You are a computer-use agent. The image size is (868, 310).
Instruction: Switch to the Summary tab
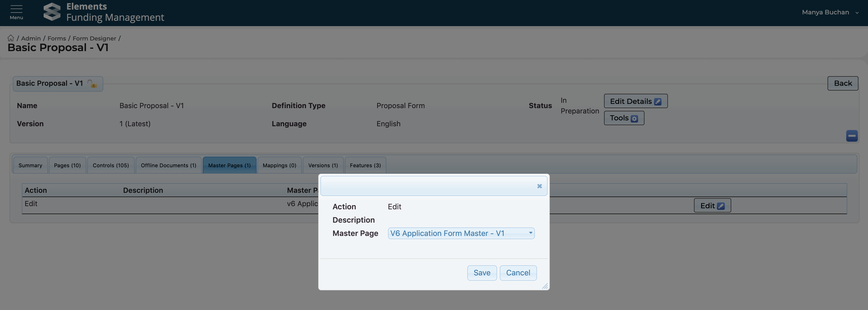(30, 165)
